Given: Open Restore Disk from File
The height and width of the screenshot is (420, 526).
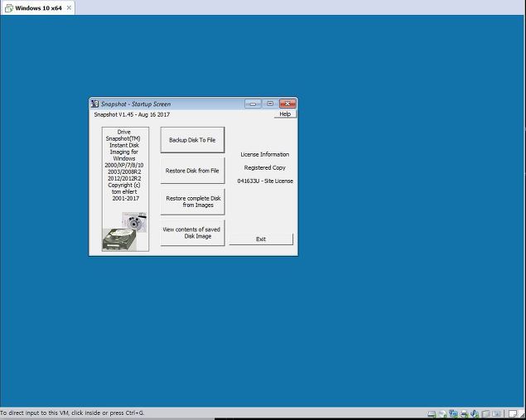Looking at the screenshot, I should [x=192, y=171].
